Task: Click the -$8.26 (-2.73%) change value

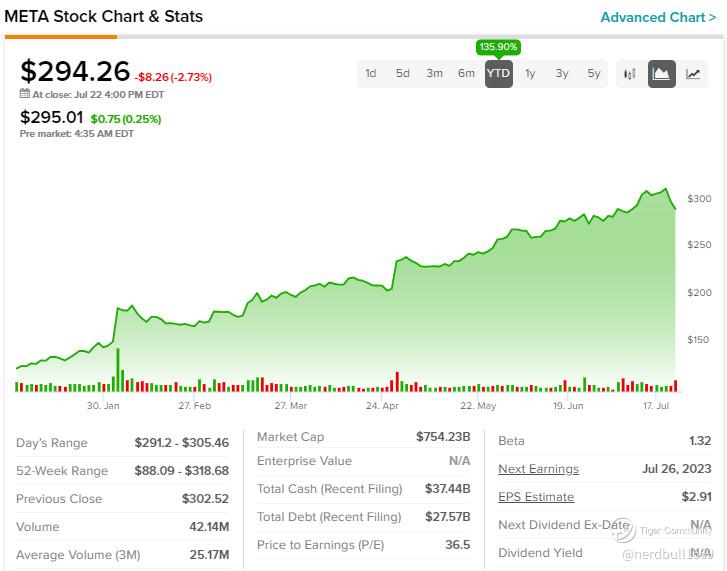Action: coord(173,77)
